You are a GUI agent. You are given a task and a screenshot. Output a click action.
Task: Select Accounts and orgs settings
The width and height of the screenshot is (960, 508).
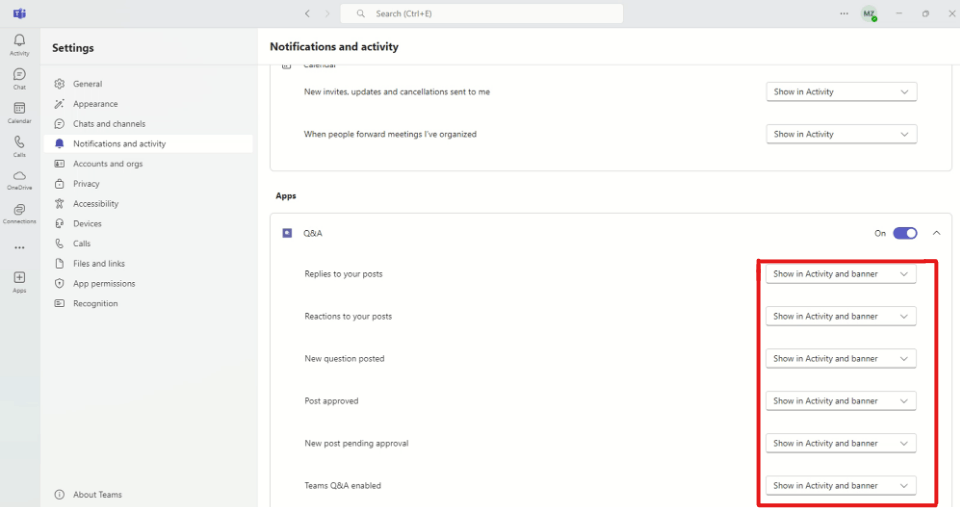pos(148,164)
